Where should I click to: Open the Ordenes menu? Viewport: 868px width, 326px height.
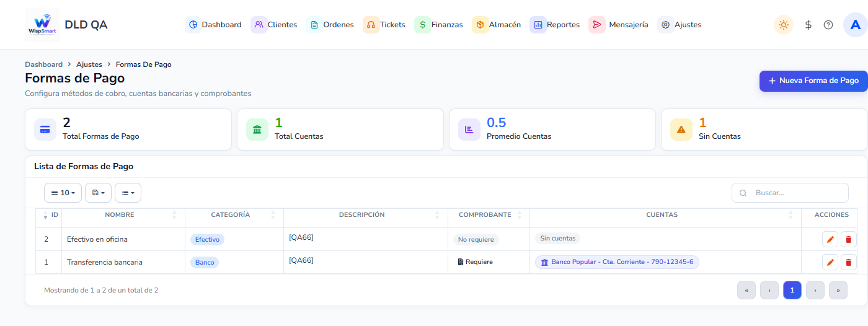click(x=331, y=25)
